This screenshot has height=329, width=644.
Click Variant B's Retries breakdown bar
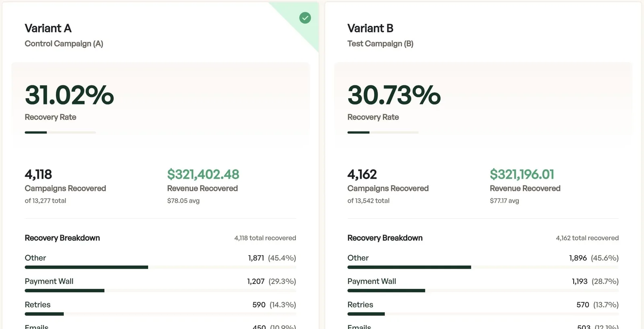483,314
